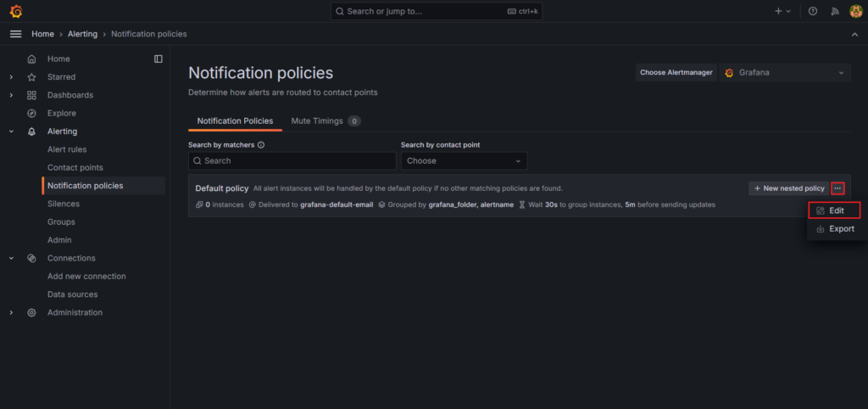
Task: Open the user profile avatar
Action: (855, 12)
